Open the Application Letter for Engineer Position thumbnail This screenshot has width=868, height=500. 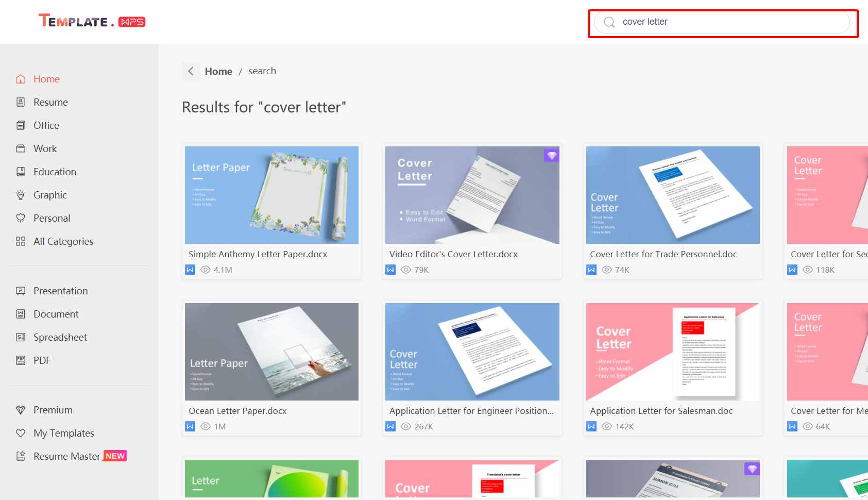472,352
